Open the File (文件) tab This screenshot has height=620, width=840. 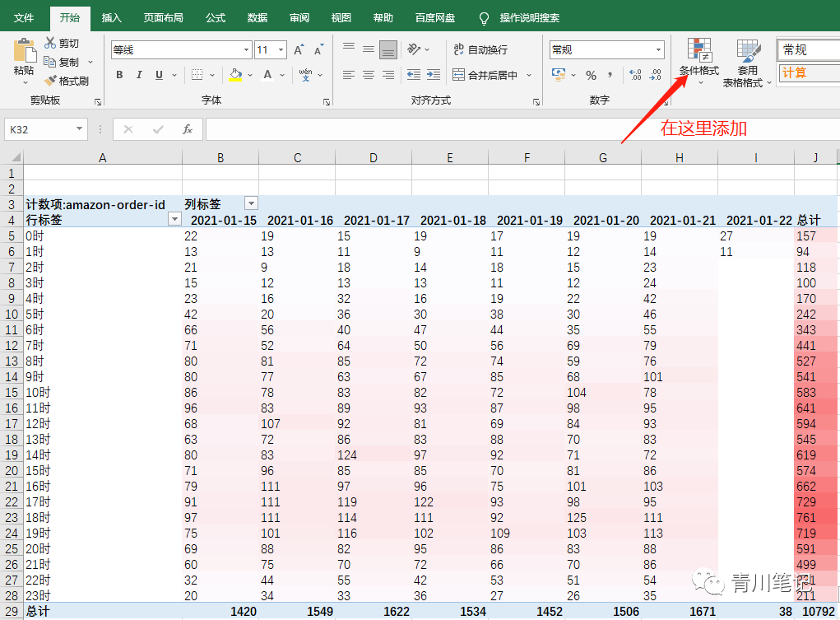click(24, 17)
